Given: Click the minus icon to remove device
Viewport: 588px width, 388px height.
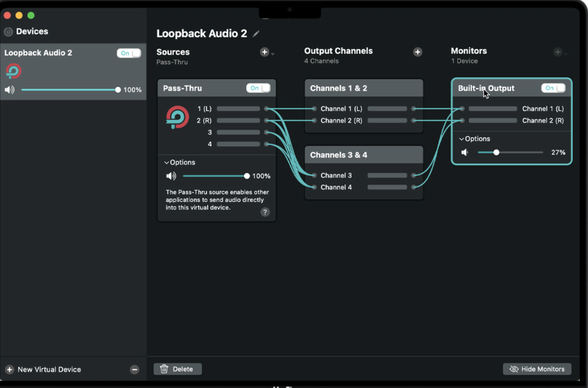Looking at the screenshot, I should pyautogui.click(x=135, y=369).
